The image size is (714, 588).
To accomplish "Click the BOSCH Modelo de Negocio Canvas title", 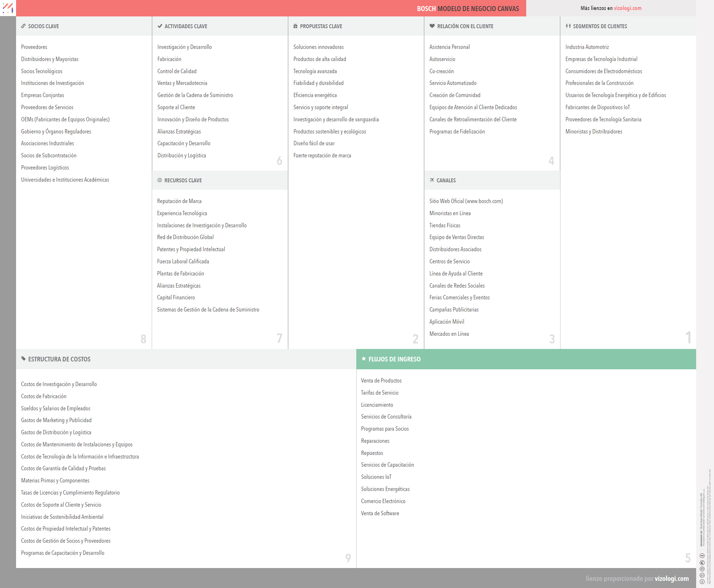I will point(468,9).
